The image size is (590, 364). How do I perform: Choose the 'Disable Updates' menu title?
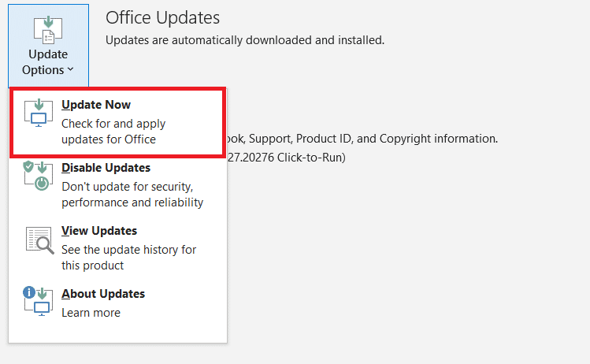pos(106,168)
